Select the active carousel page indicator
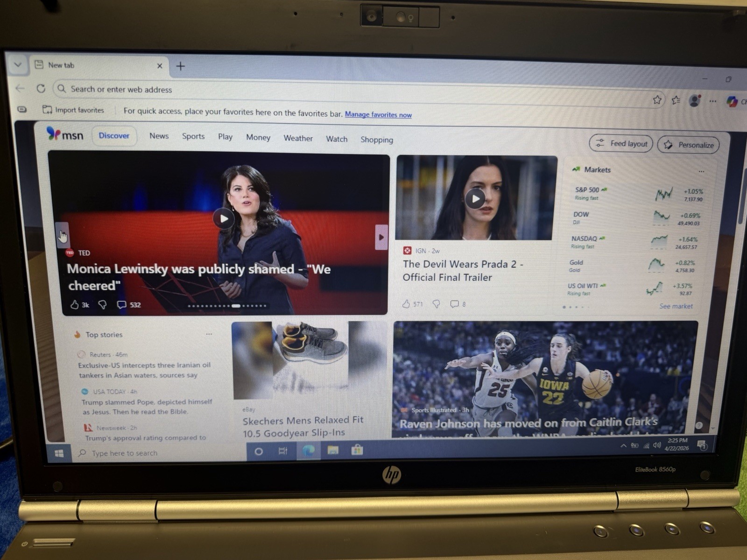The image size is (747, 560). pyautogui.click(x=236, y=306)
